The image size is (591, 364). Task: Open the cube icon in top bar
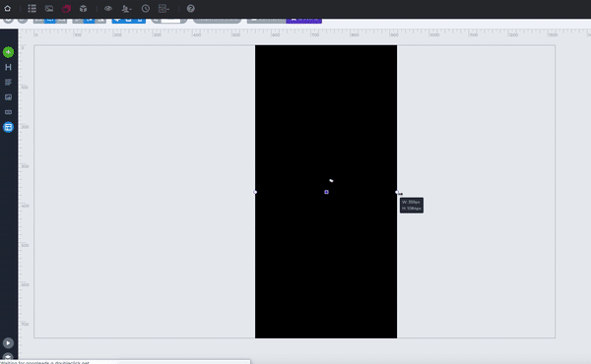pyautogui.click(x=84, y=8)
